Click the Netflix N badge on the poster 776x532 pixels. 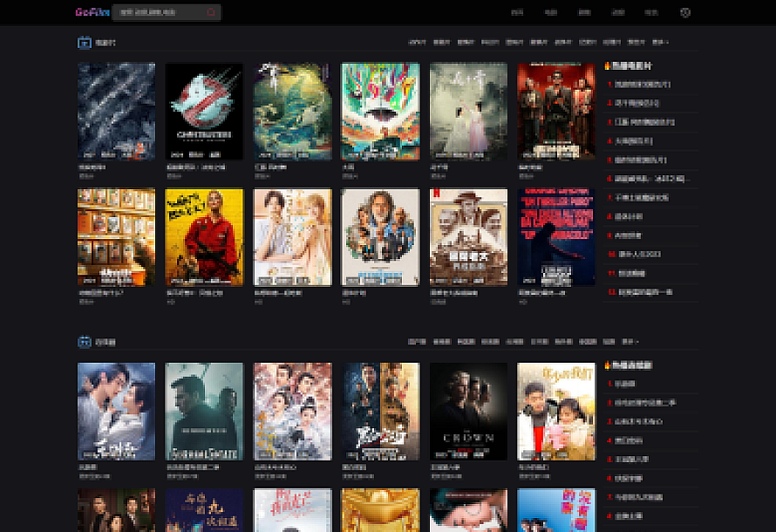tap(437, 194)
